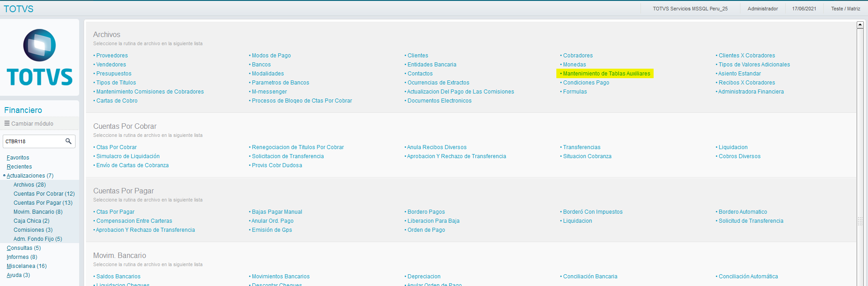The height and width of the screenshot is (286, 868).
Task: Open the Proveedores routine
Action: pyautogui.click(x=112, y=56)
